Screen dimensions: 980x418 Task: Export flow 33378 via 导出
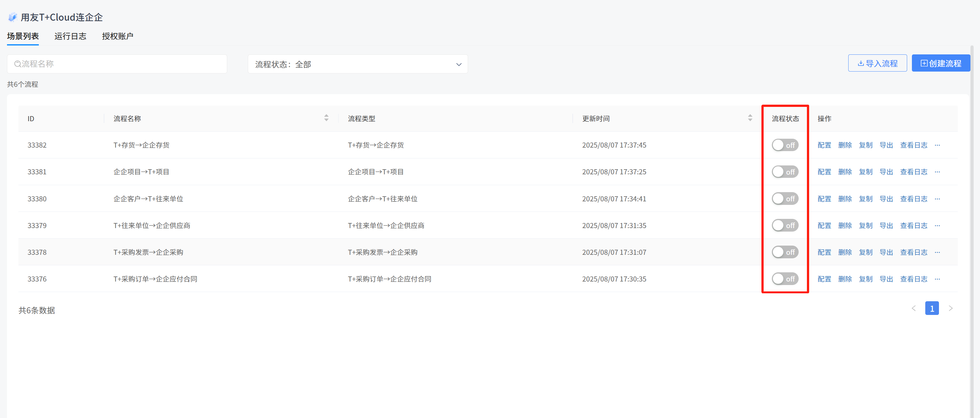[x=886, y=252]
